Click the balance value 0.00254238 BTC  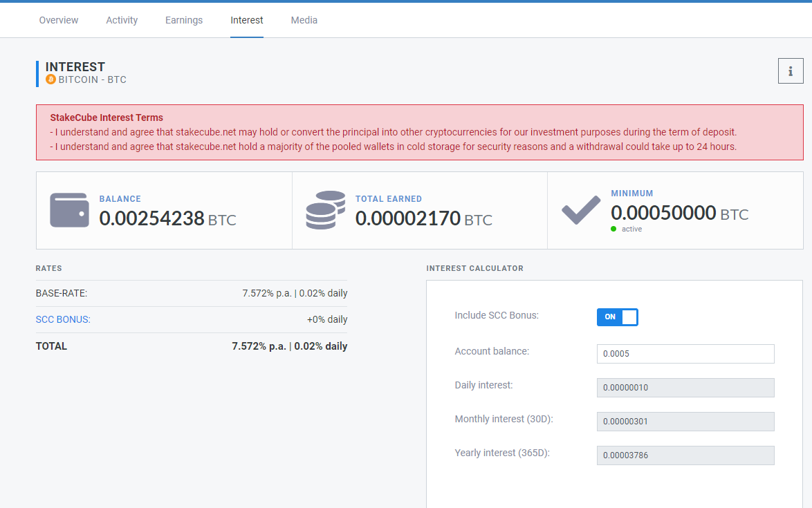[168, 219]
